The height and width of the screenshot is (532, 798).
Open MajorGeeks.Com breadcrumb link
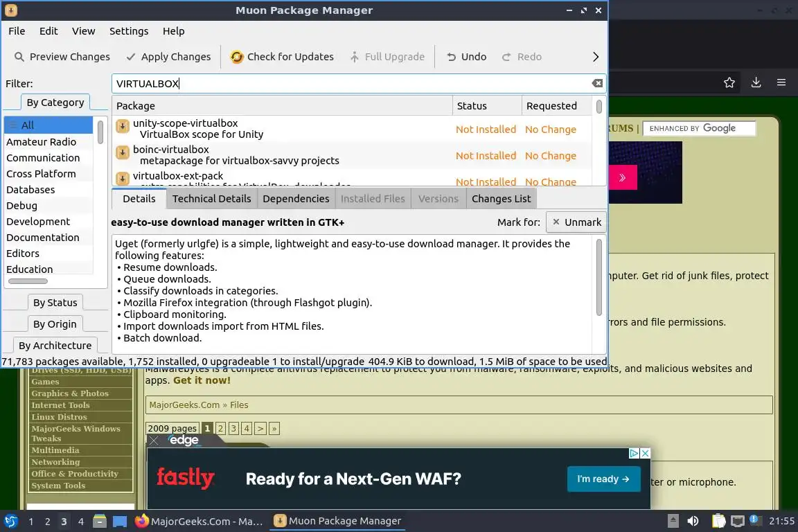tap(184, 405)
